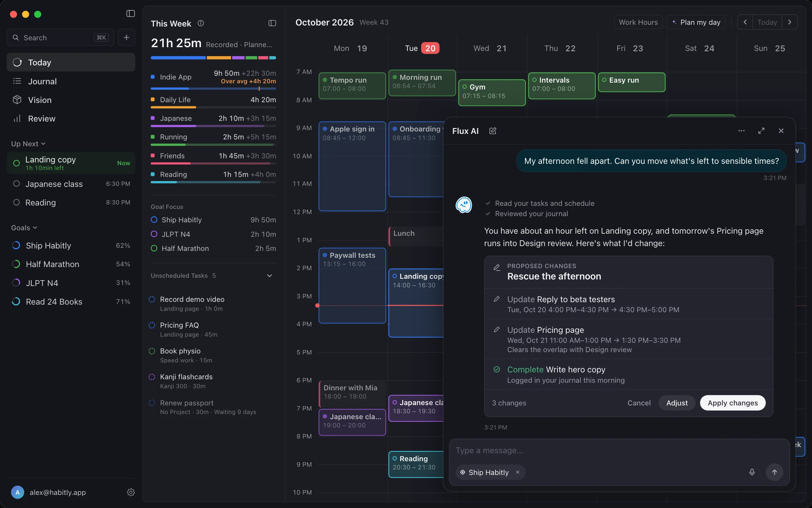Open the Journal view
Image resolution: width=812 pixels, height=508 pixels.
[x=71, y=81]
